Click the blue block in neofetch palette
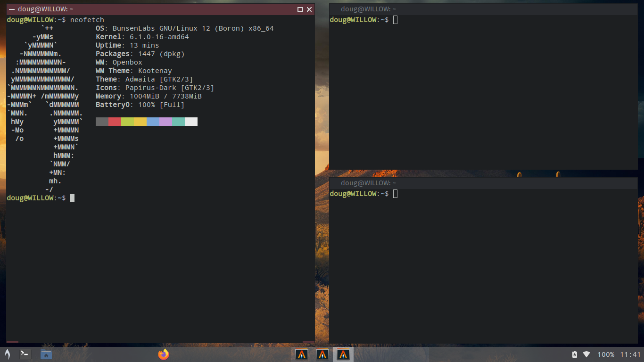This screenshot has width=644, height=362. coord(153,122)
